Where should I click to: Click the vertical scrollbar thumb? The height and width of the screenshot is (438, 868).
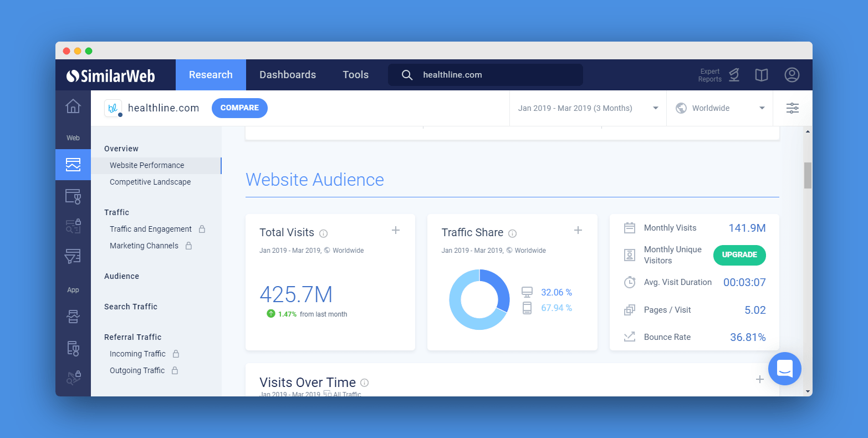(808, 175)
